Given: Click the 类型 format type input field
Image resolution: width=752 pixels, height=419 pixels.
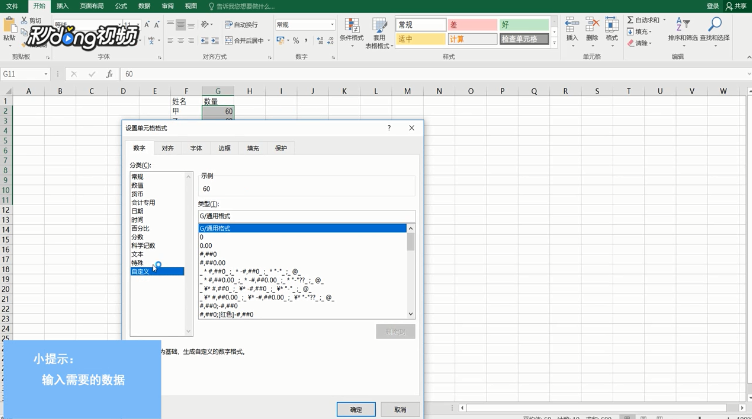Looking at the screenshot, I should [x=306, y=216].
